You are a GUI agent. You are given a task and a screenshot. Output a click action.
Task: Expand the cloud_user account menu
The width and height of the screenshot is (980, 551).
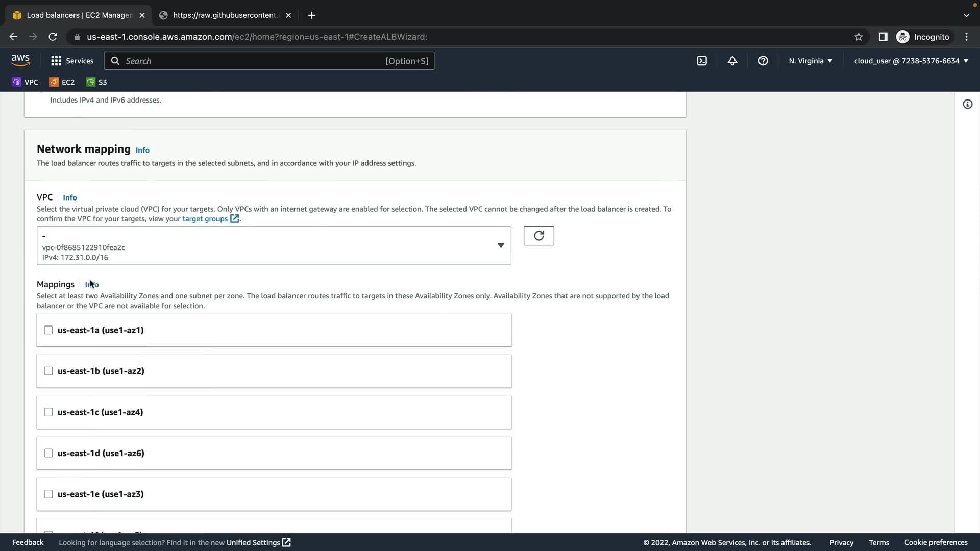pyautogui.click(x=911, y=61)
